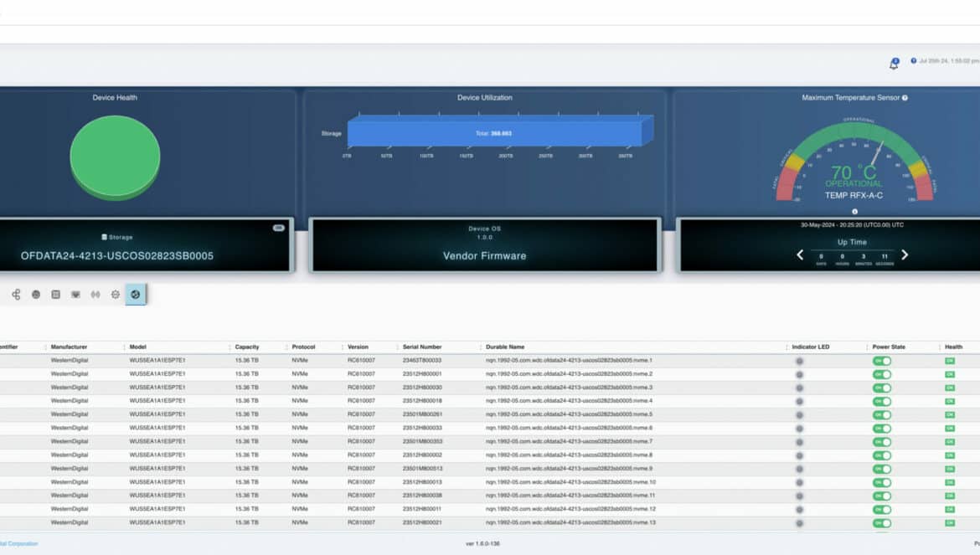The height and width of the screenshot is (555, 980).
Task: Toggle Power State for drive nvme.2
Action: point(882,374)
